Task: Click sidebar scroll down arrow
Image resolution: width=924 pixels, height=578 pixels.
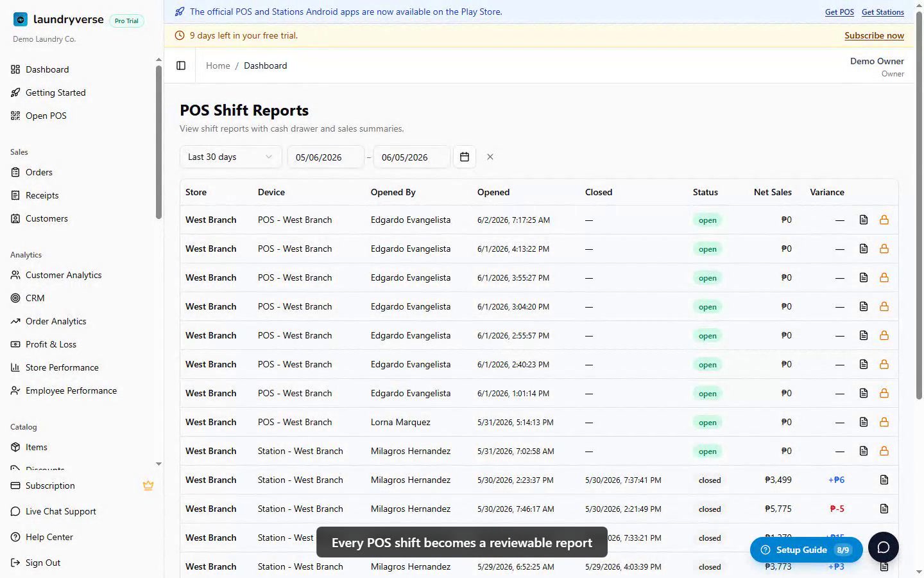Action: pyautogui.click(x=158, y=464)
